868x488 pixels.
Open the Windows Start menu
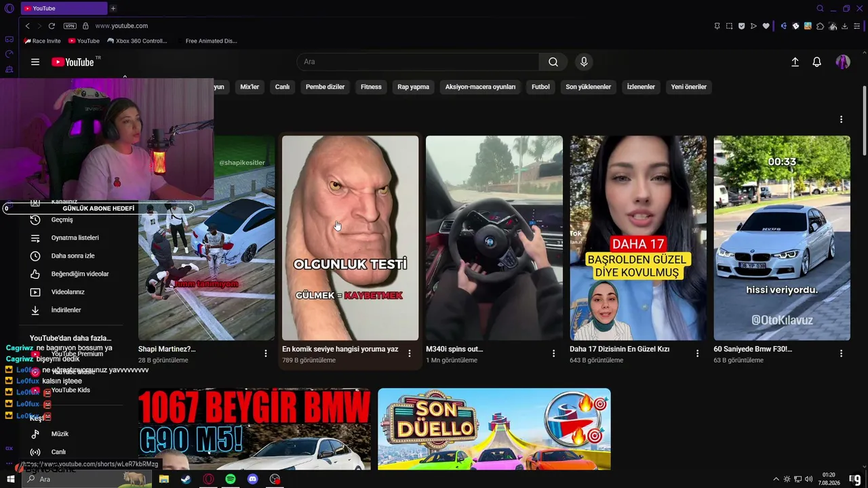click(11, 479)
